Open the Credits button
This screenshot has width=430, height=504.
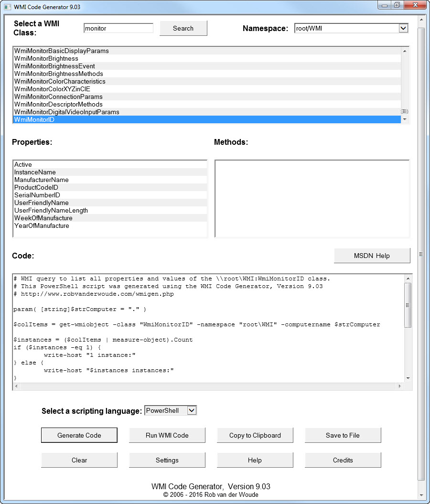(x=343, y=460)
